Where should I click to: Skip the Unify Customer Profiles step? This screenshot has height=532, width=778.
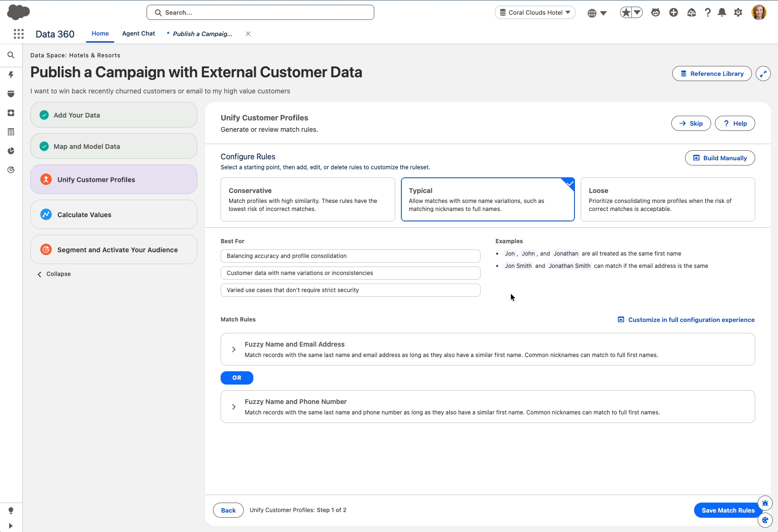691,123
